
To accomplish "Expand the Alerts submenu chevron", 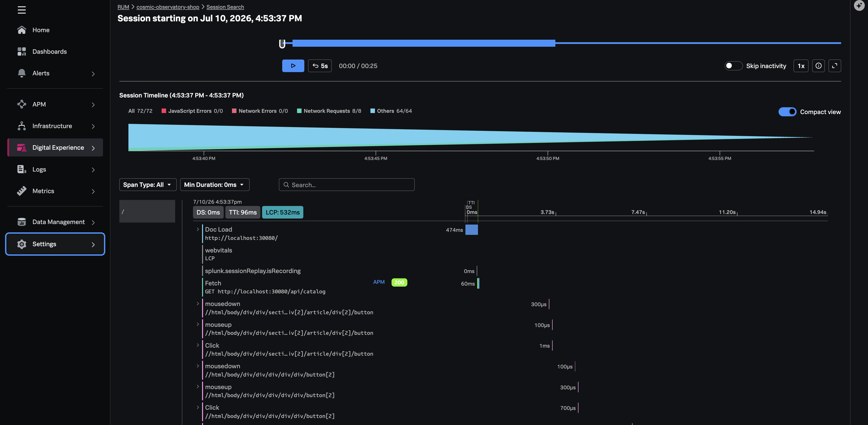I will [x=93, y=74].
